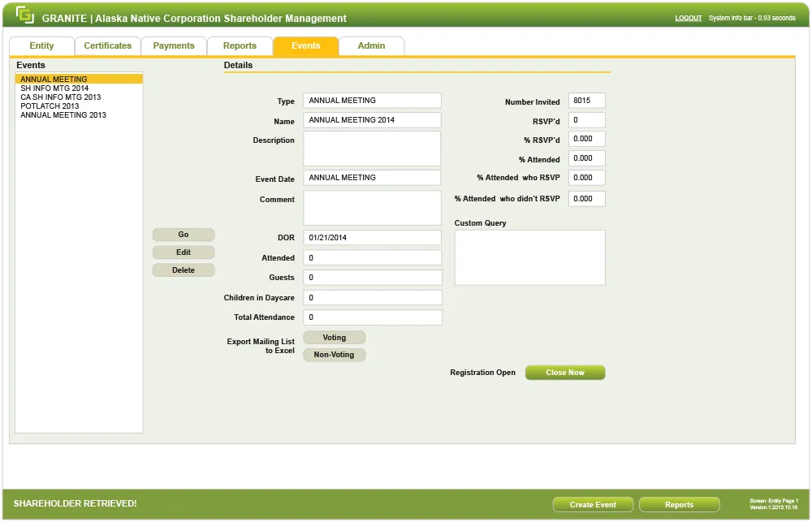Click into the Description field
Image resolution: width=812 pixels, height=522 pixels.
(x=372, y=149)
